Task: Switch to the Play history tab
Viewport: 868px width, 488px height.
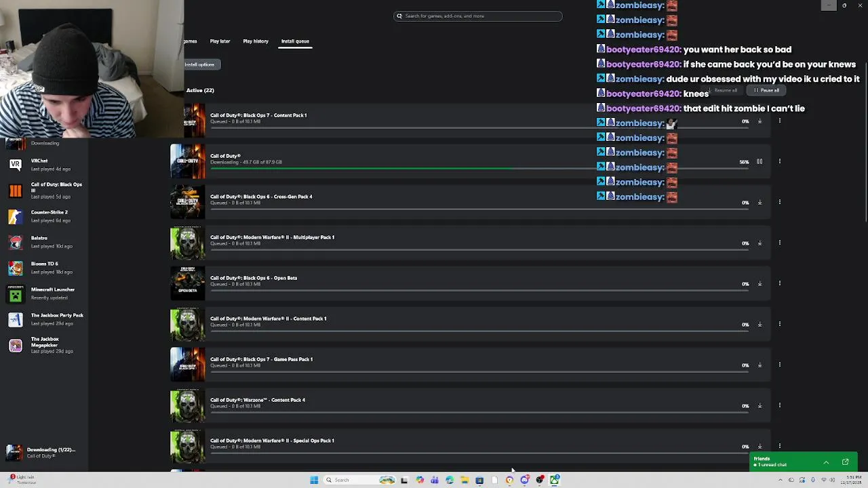Action: click(256, 41)
